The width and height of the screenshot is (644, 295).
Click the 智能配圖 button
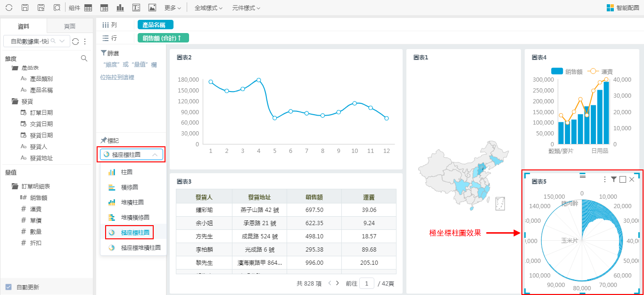coord(623,8)
